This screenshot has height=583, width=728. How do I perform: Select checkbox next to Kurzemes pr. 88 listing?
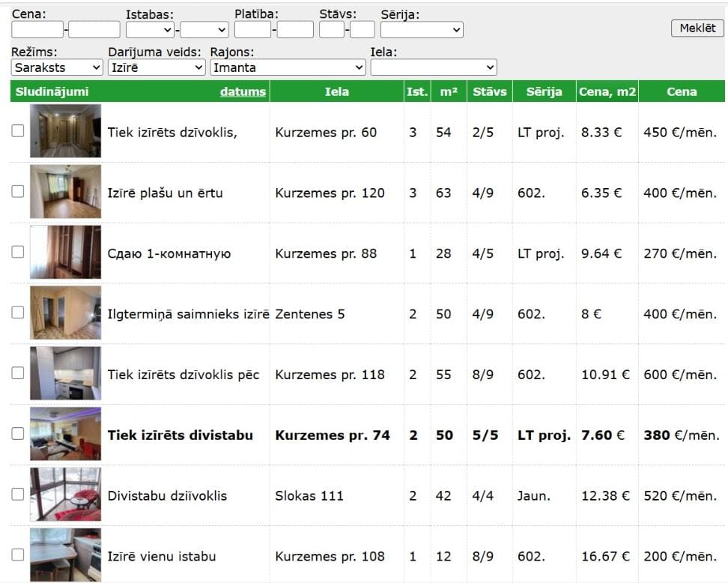click(x=18, y=253)
